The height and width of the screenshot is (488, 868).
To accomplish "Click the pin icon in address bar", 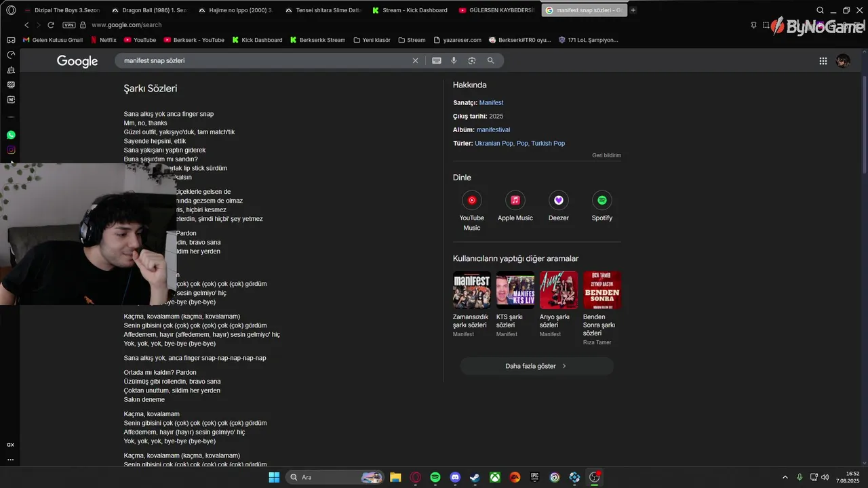I will pyautogui.click(x=753, y=25).
